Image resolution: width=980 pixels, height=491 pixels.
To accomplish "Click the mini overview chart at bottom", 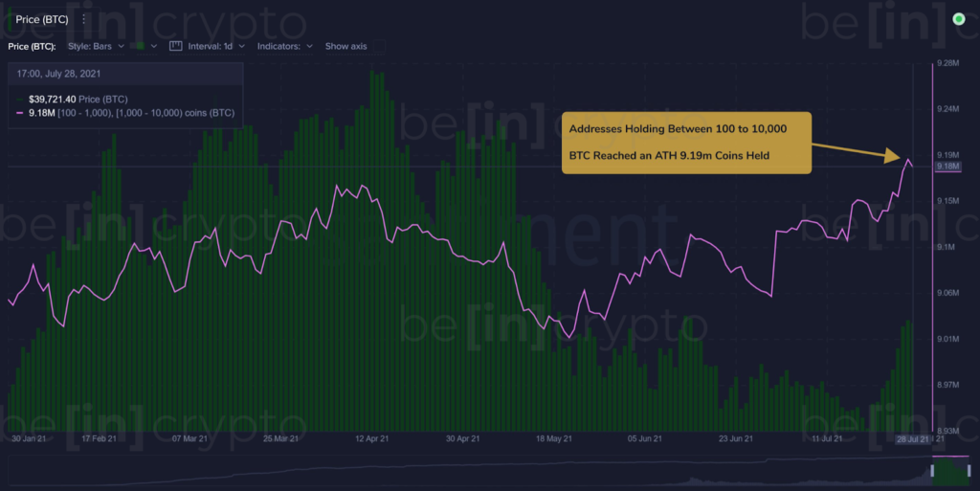I will pos(487,470).
